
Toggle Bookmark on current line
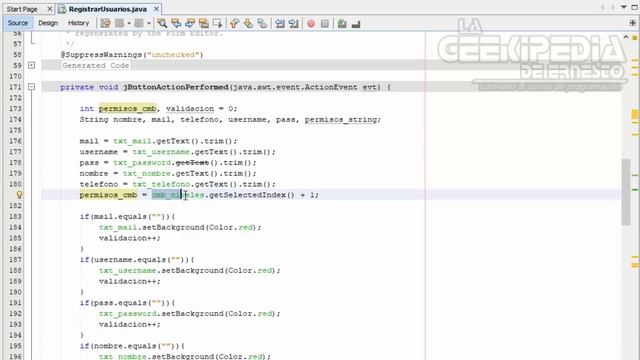coord(262,23)
